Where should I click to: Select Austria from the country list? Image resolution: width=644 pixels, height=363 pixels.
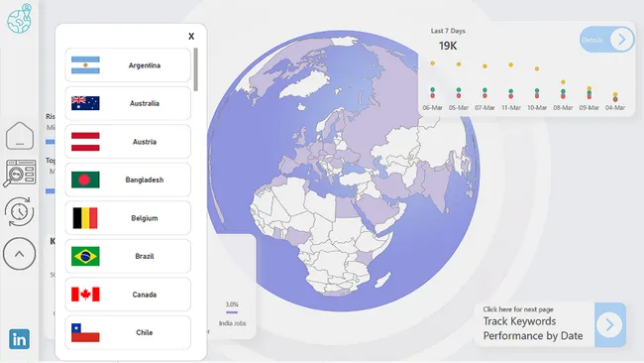128,142
